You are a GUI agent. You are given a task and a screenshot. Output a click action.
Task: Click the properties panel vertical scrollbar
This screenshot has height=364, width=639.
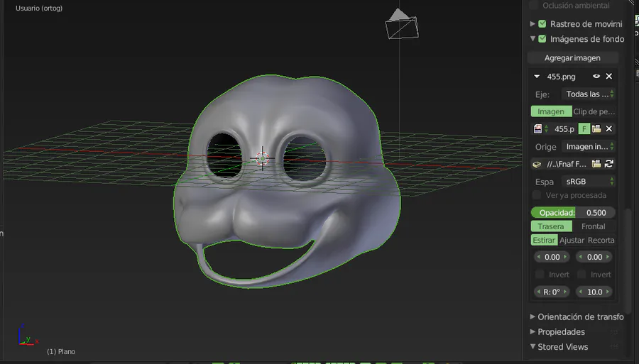(x=630, y=260)
